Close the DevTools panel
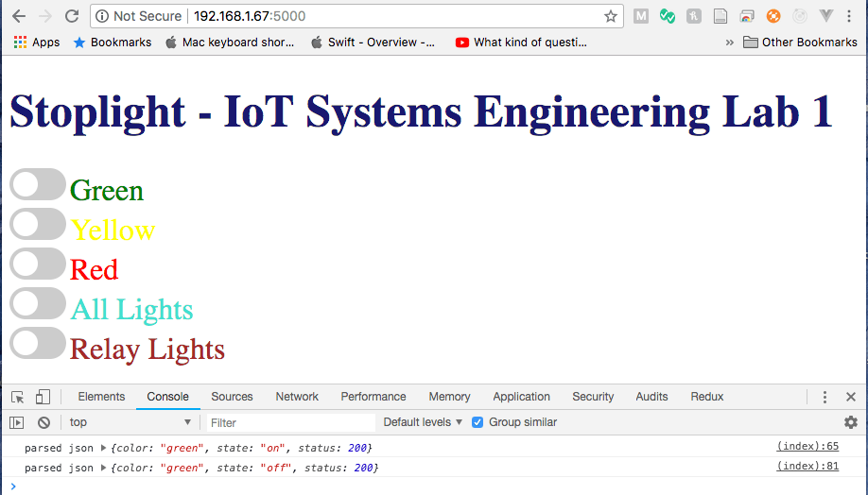868x495 pixels. point(851,397)
